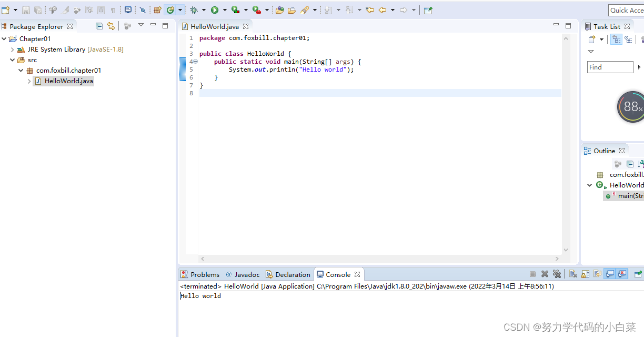Open the Run button dropdown arrow
644x337 pixels.
pyautogui.click(x=225, y=10)
